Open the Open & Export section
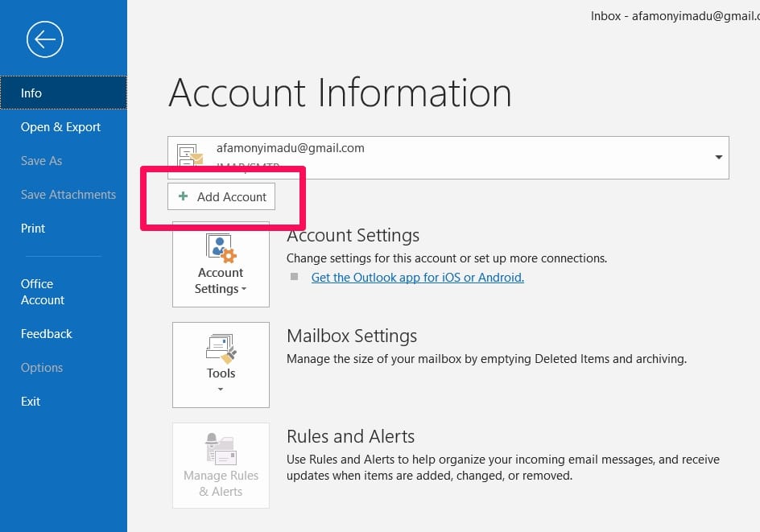Image resolution: width=760 pixels, height=532 pixels. click(x=60, y=126)
